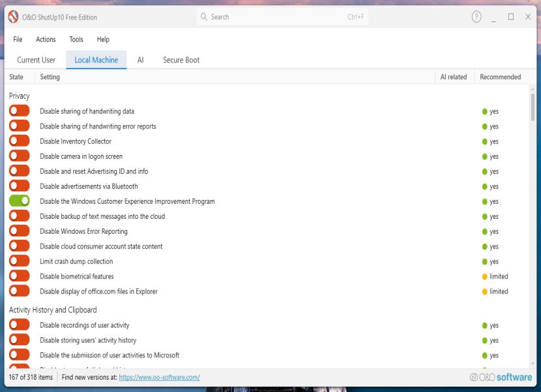Focus the Search input field
The image size is (541, 392).
[x=283, y=16]
